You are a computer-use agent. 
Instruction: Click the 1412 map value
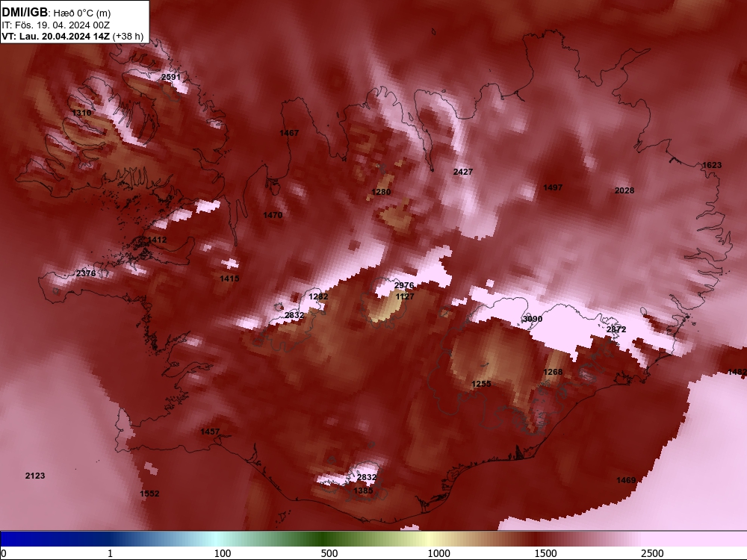tap(157, 240)
